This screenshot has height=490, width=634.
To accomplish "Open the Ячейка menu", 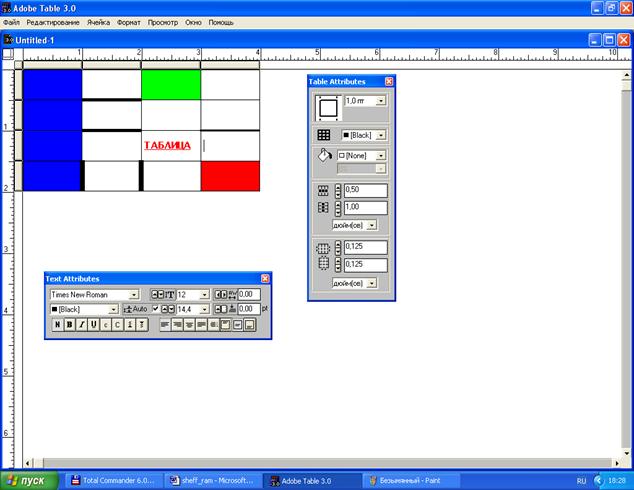I will pyautogui.click(x=98, y=21).
